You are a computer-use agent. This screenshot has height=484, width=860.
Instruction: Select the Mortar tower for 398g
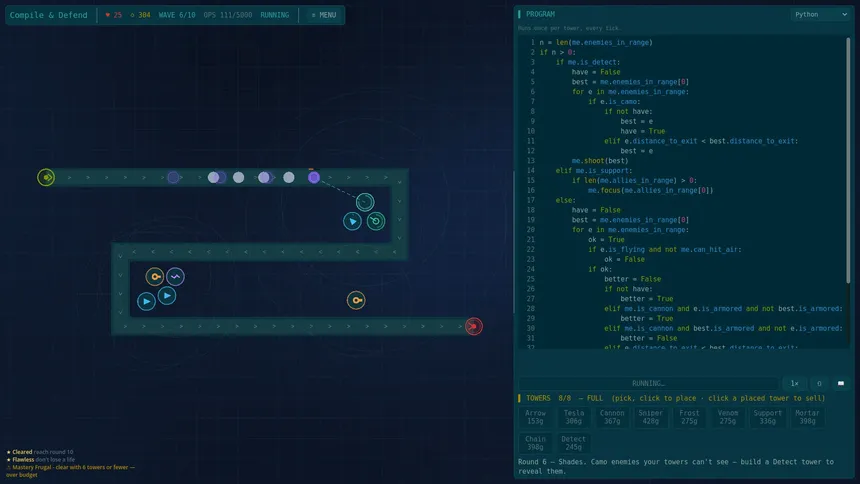click(807, 417)
